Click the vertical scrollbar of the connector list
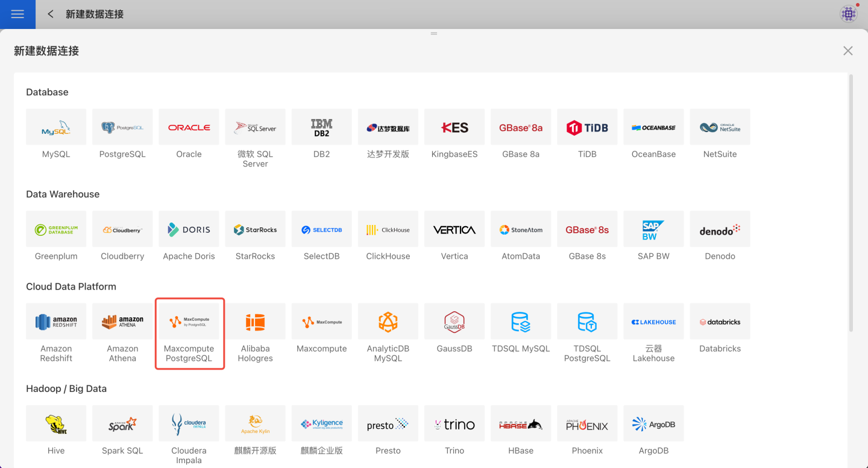Viewport: 868px width, 468px height. pyautogui.click(x=851, y=202)
